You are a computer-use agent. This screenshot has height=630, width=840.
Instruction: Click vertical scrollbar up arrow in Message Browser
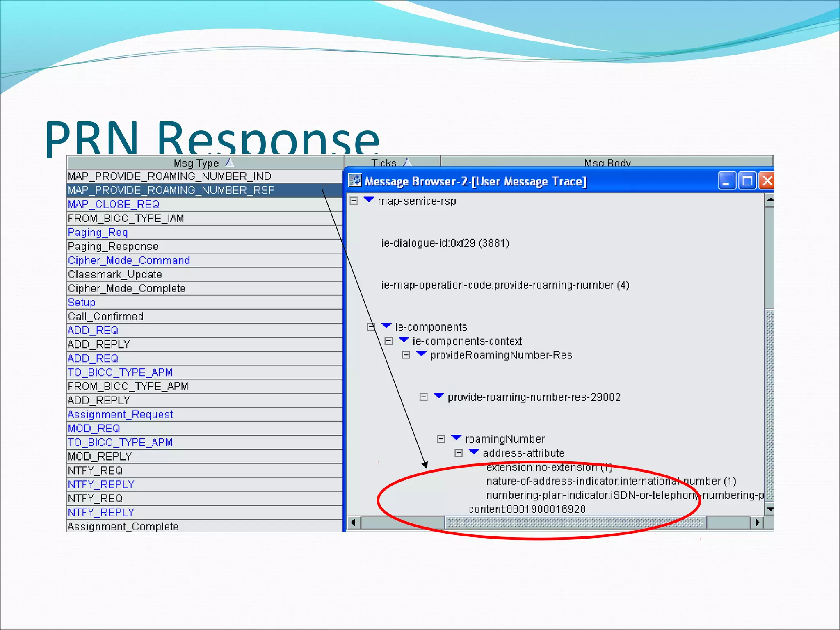click(770, 200)
